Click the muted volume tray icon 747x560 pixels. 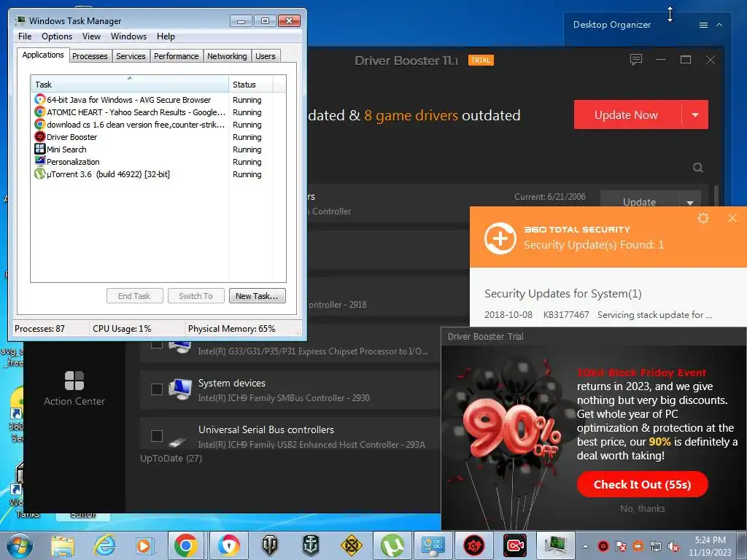pos(673,546)
